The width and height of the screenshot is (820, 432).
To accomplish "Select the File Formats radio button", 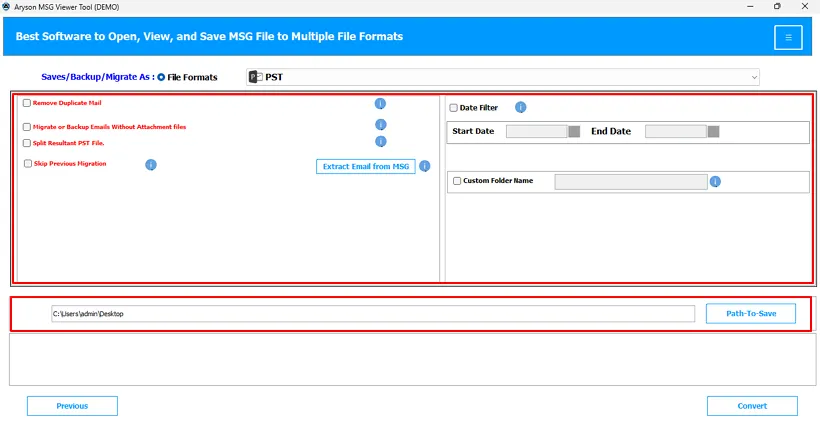I will 161,77.
